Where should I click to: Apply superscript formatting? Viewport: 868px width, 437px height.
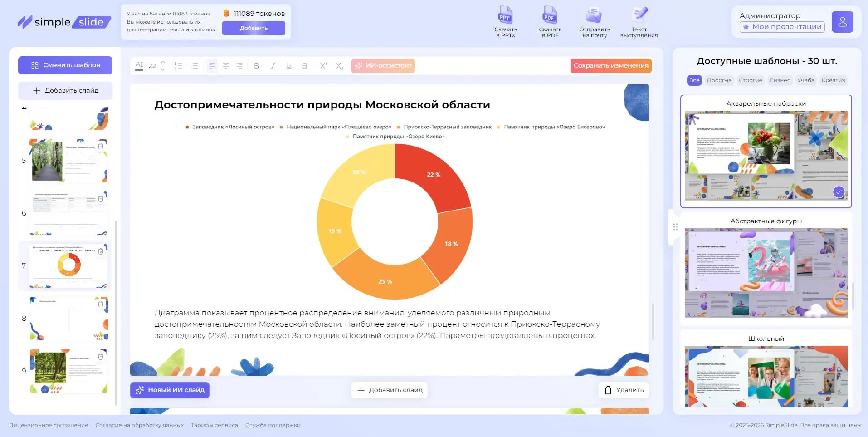[323, 66]
